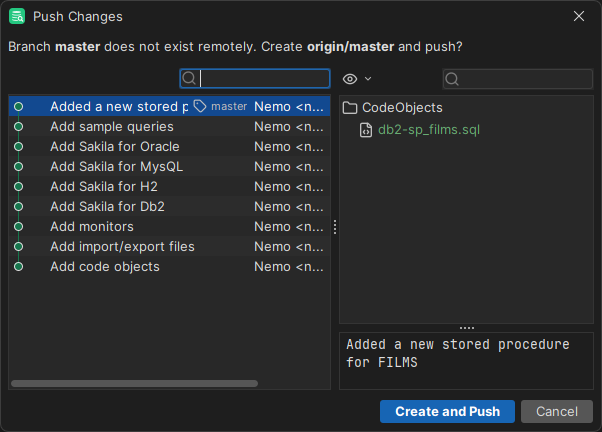Click the master branch tag icon
The width and height of the screenshot is (602, 432).
pyautogui.click(x=200, y=106)
